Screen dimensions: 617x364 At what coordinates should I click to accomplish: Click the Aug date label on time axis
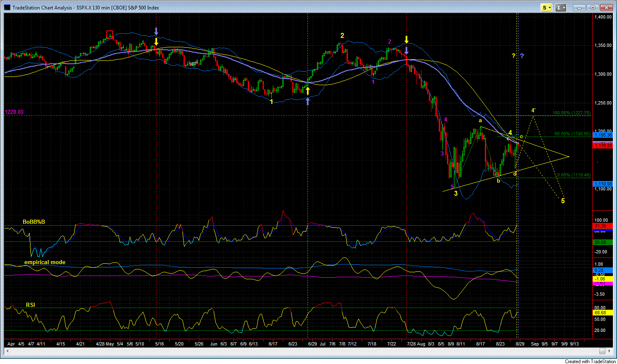point(421,343)
